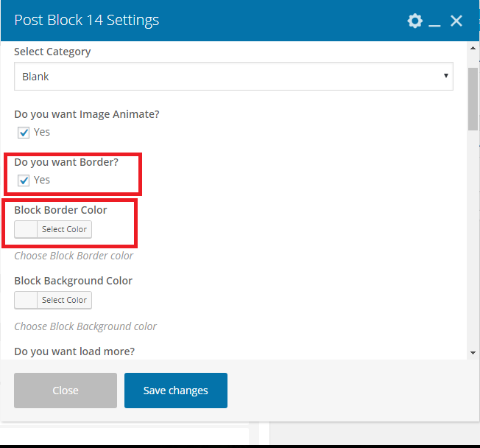This screenshot has height=448, width=480.
Task: Click Select Color for Block Border Color
Action: click(64, 230)
